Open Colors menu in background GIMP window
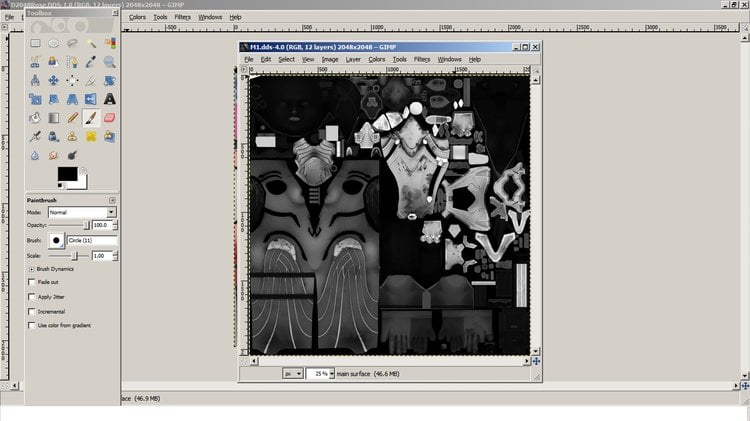The height and width of the screenshot is (421, 750). tap(137, 17)
